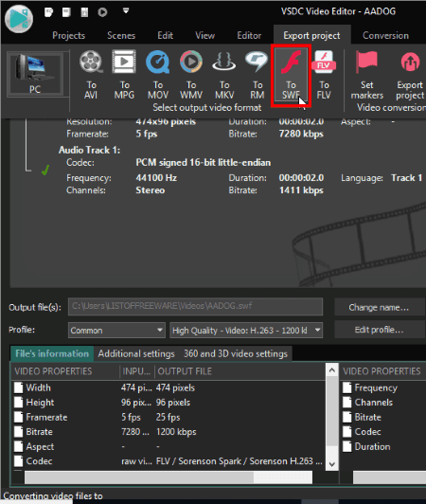Click the second quick access toolbar icon

(66, 12)
